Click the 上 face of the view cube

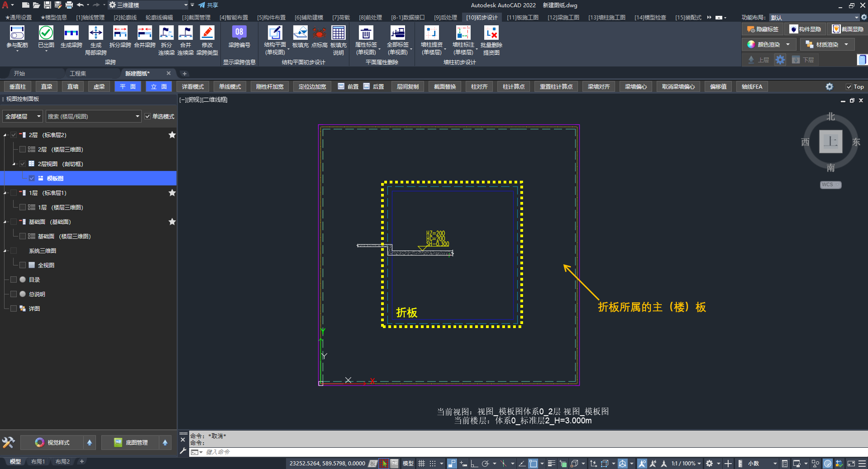830,142
